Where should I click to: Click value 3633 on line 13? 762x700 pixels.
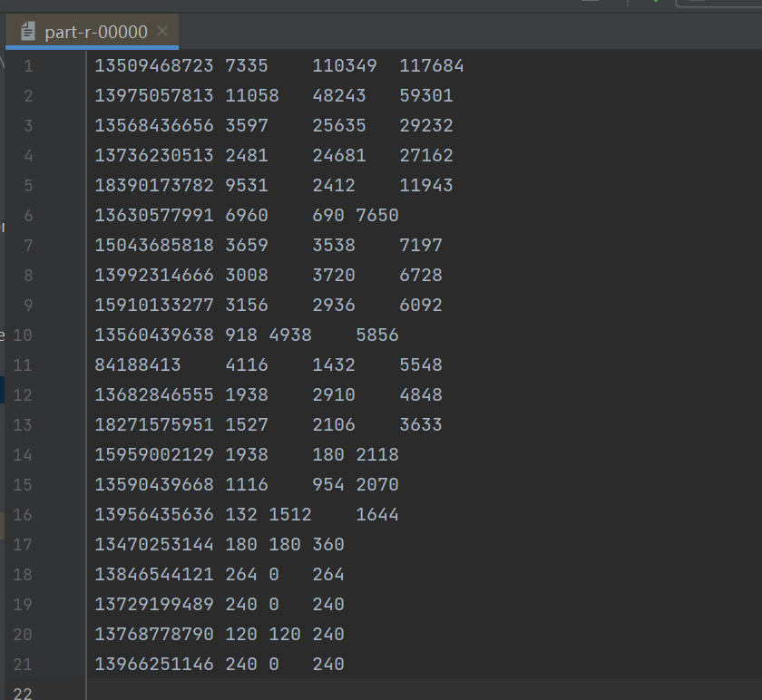pyautogui.click(x=421, y=425)
